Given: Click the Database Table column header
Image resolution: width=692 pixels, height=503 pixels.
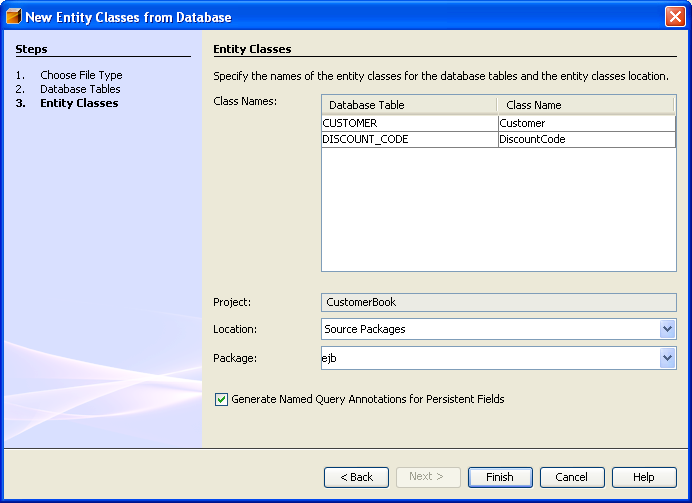Looking at the screenshot, I should (x=410, y=105).
